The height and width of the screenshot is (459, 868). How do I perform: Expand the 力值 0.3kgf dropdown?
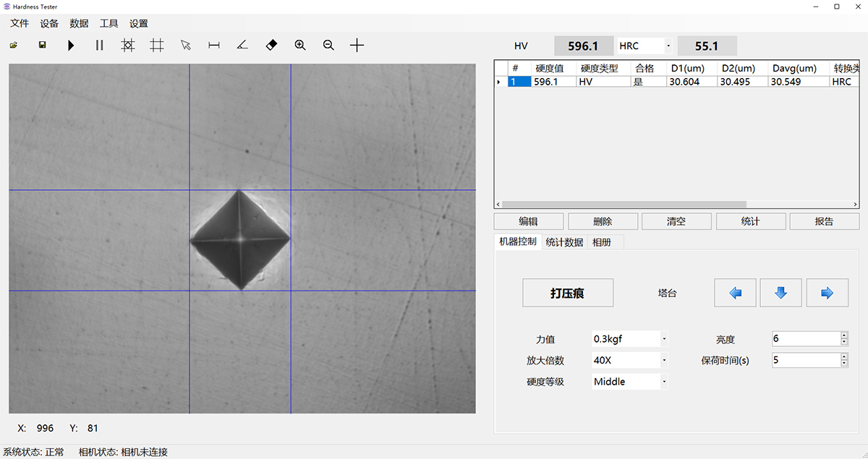(664, 339)
